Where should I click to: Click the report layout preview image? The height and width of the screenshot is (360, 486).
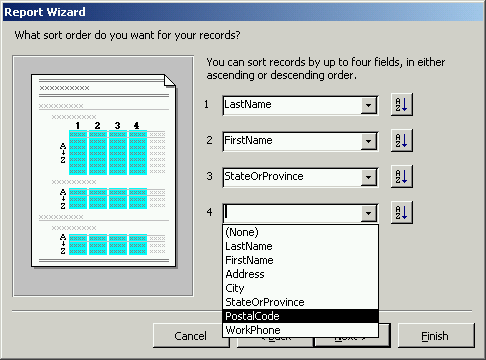103,176
